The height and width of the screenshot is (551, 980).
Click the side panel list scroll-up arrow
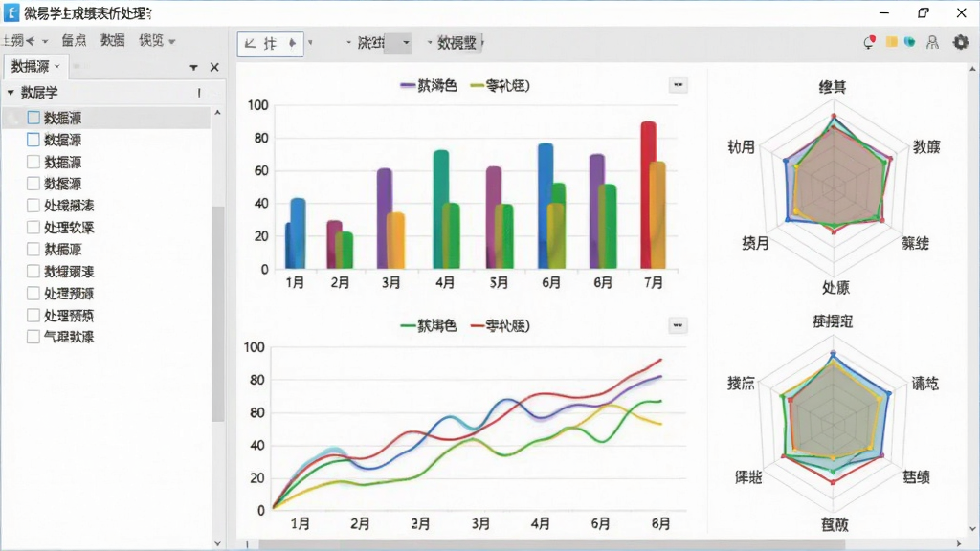[x=217, y=113]
